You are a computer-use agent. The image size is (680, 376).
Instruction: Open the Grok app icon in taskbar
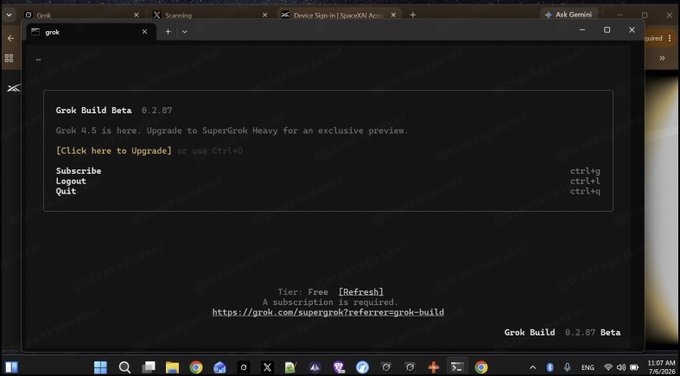[x=243, y=367]
